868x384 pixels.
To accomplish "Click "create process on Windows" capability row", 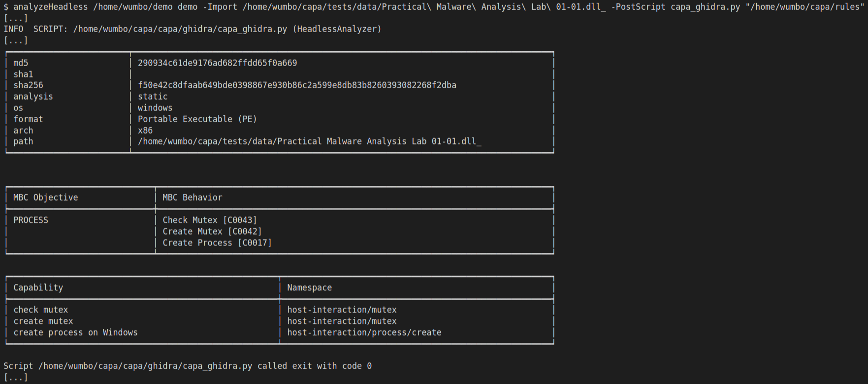I will (75, 333).
